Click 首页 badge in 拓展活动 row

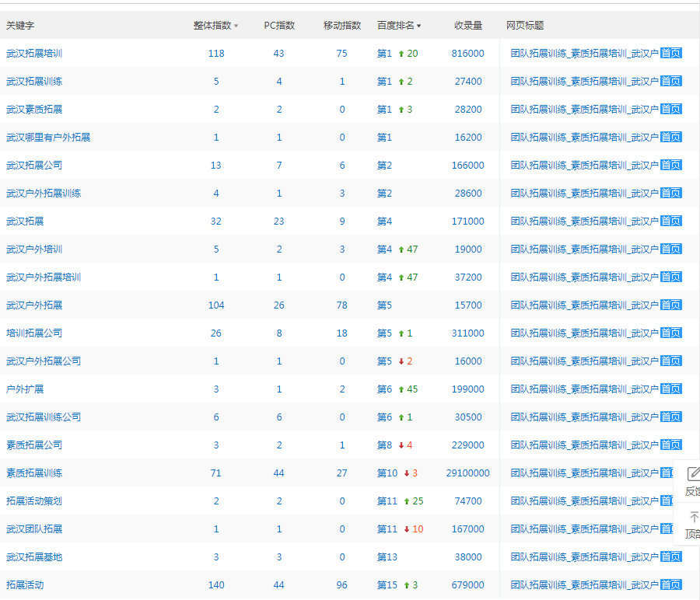pos(671,584)
